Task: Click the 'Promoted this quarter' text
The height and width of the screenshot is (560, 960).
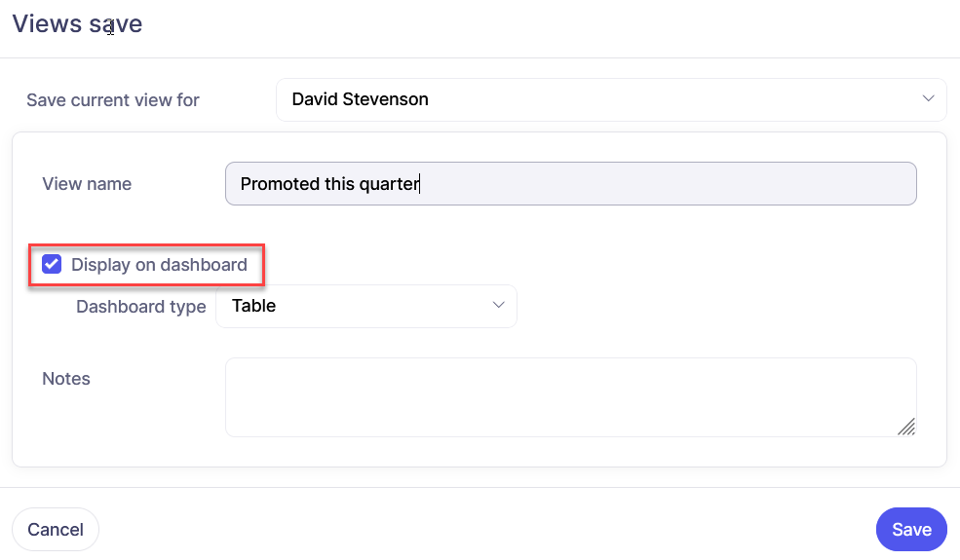Action: point(328,184)
